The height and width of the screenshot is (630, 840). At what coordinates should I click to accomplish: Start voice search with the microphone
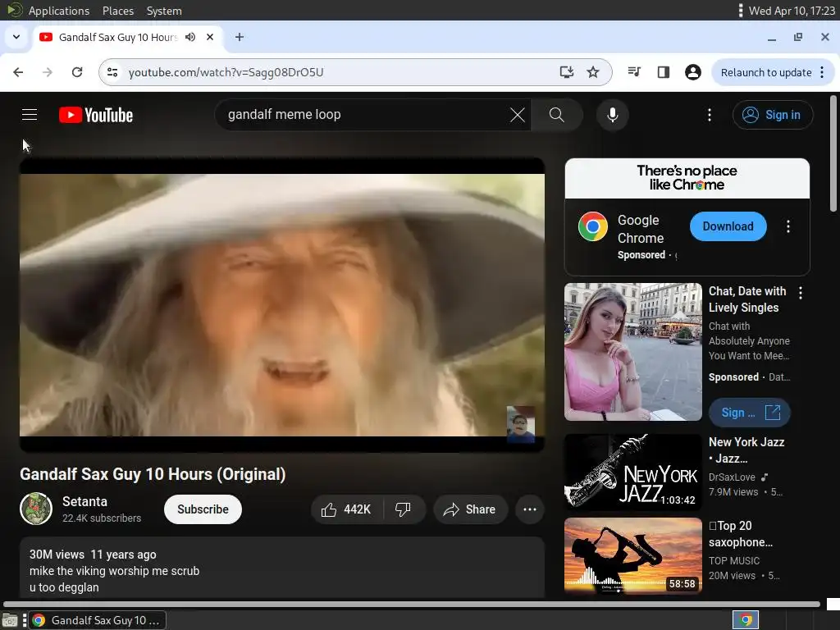[612, 115]
